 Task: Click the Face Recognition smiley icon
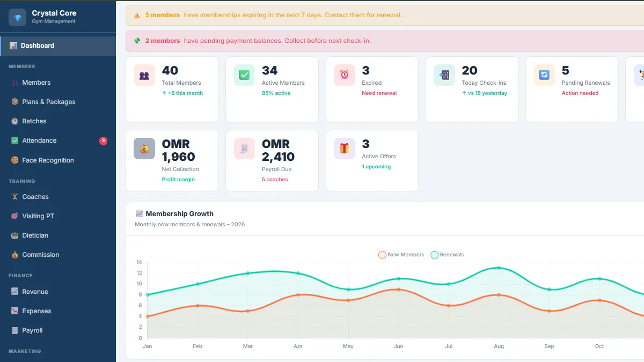[15, 160]
